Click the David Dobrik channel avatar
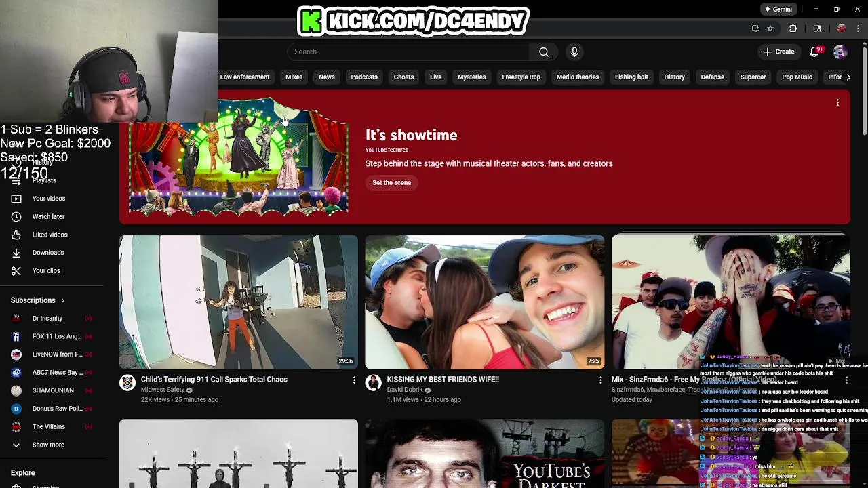Image resolution: width=868 pixels, height=488 pixels. (x=373, y=383)
